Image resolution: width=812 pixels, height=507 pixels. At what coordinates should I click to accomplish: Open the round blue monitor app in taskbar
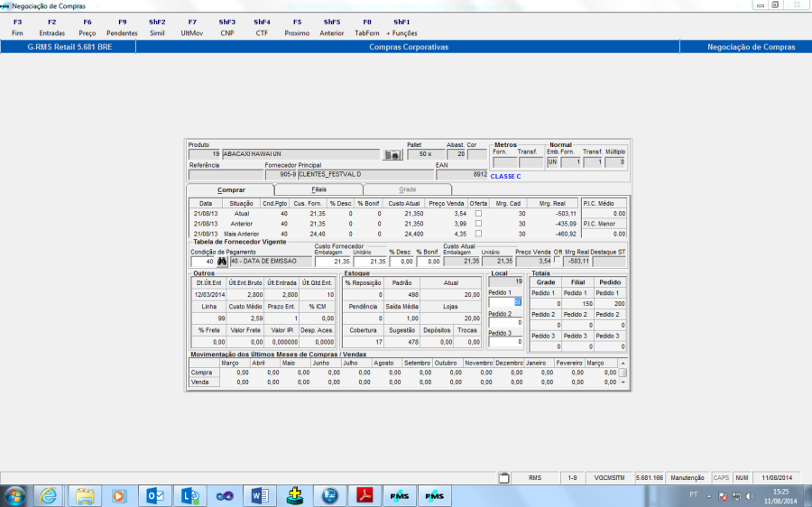[x=329, y=496]
